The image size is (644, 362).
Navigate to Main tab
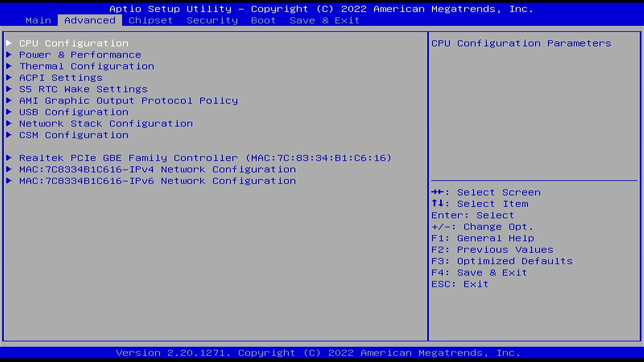point(38,20)
